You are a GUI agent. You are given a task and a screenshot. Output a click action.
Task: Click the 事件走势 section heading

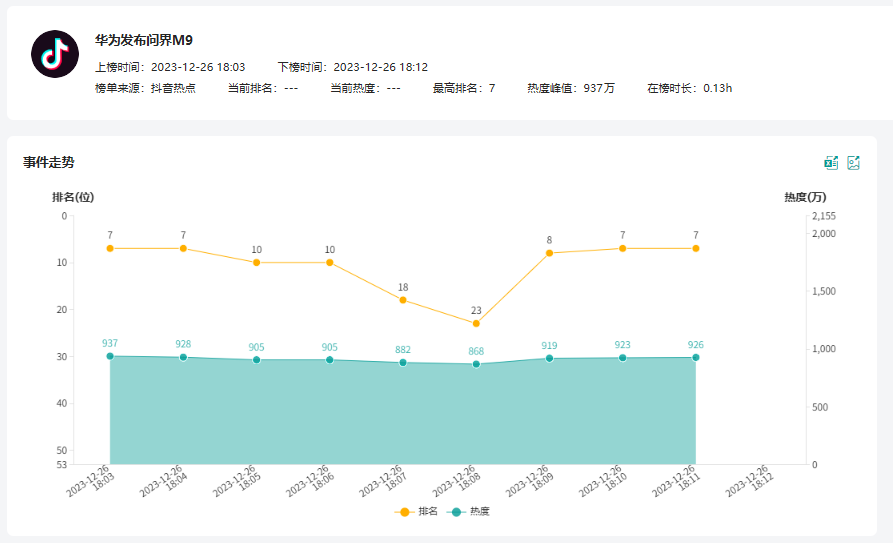[49, 162]
